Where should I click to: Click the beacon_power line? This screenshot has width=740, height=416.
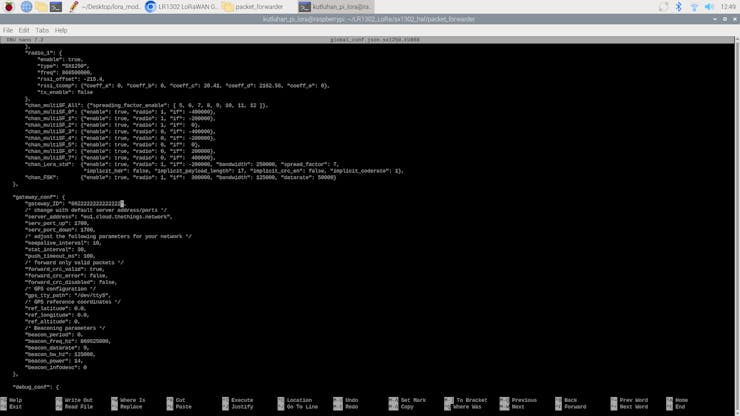coord(54,361)
